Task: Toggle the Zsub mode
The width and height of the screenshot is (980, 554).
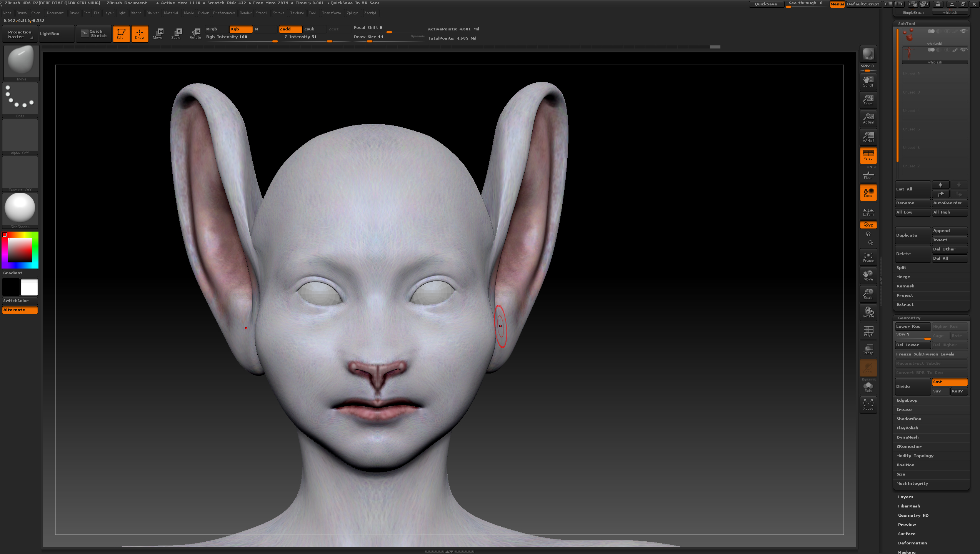Action: (x=314, y=29)
